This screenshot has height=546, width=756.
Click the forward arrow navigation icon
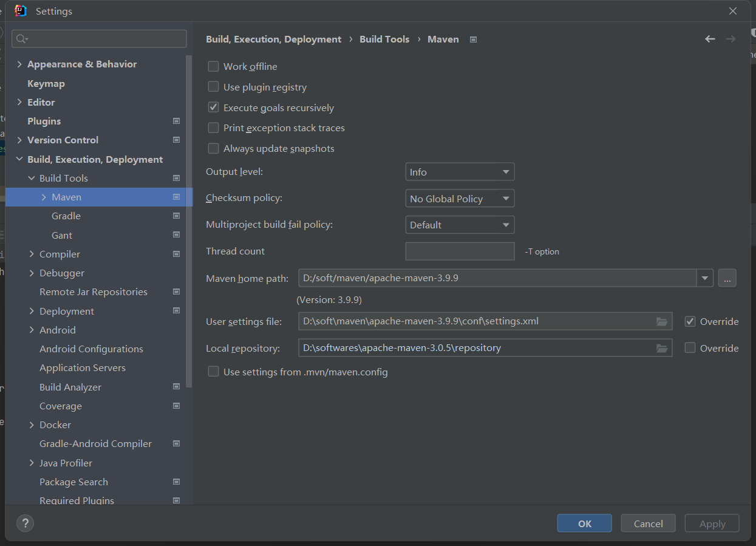pos(730,39)
